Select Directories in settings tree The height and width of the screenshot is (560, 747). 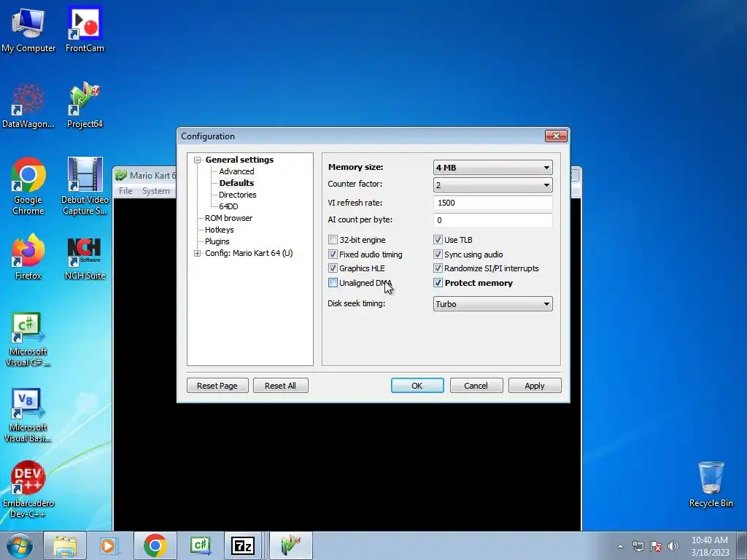237,195
